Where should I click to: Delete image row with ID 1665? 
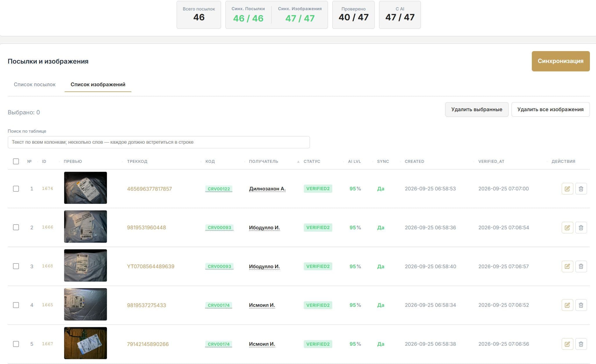click(x=581, y=305)
